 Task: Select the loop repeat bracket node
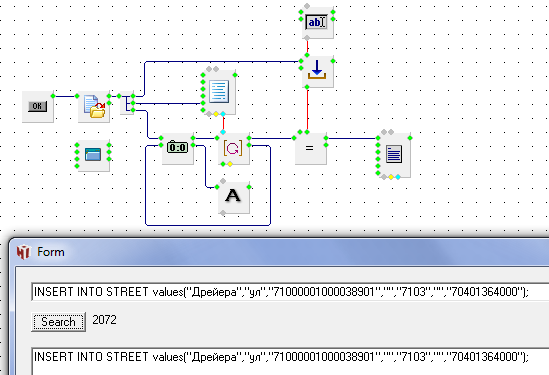click(233, 148)
